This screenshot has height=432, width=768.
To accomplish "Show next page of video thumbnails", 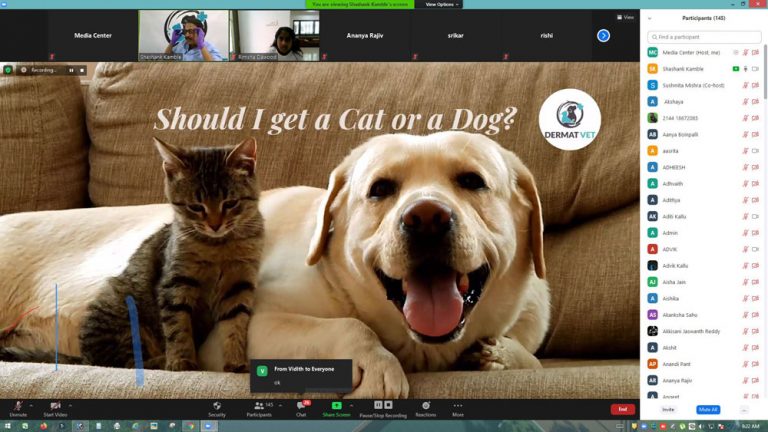I will point(603,36).
